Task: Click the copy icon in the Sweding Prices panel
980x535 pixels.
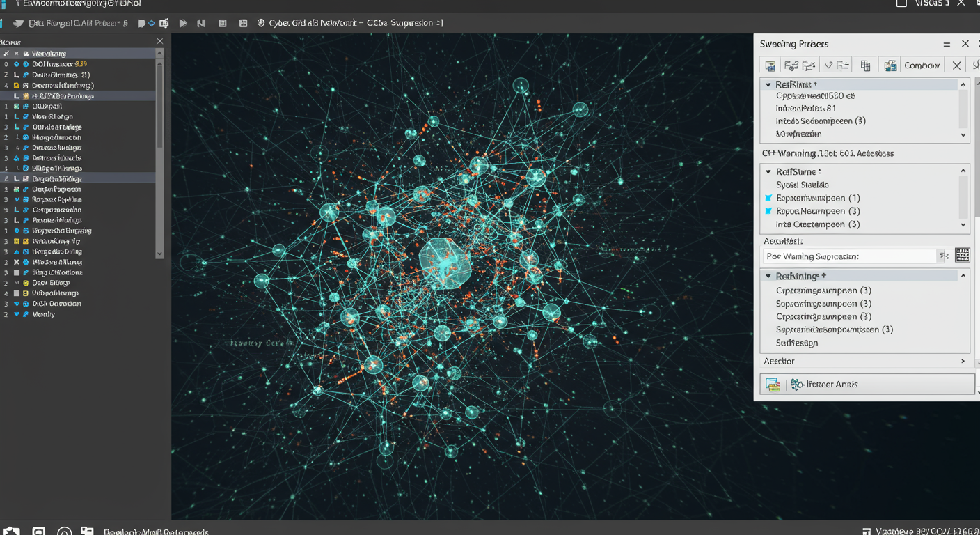Action: [x=865, y=65]
